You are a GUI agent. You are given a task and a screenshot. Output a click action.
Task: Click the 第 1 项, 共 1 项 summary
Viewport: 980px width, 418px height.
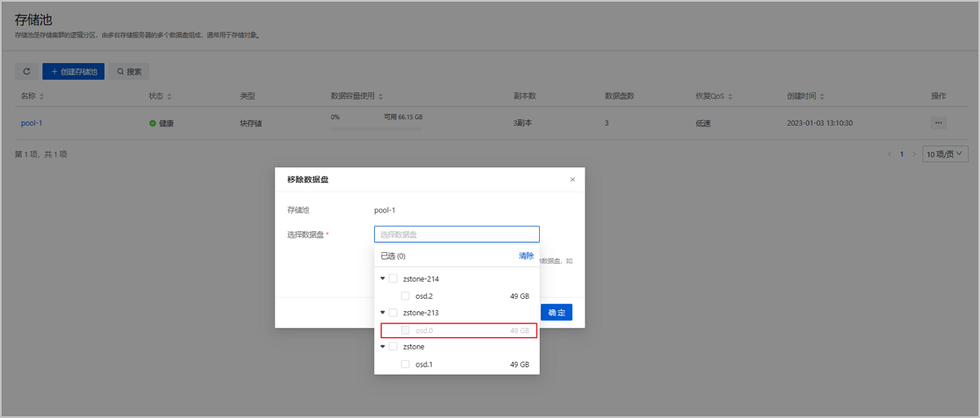41,154
